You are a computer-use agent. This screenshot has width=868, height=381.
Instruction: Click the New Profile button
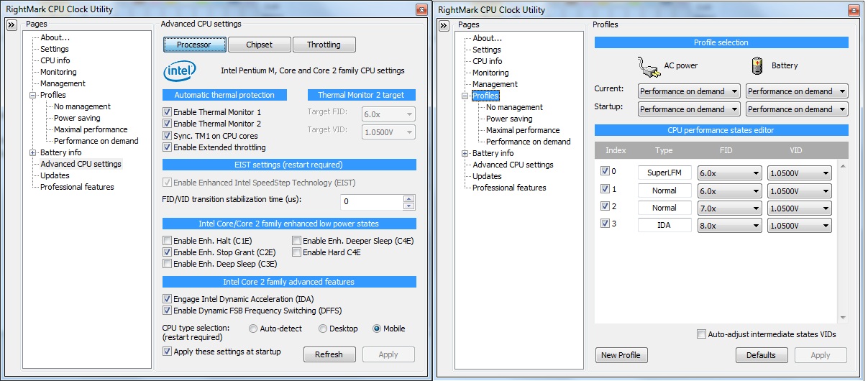coord(622,355)
